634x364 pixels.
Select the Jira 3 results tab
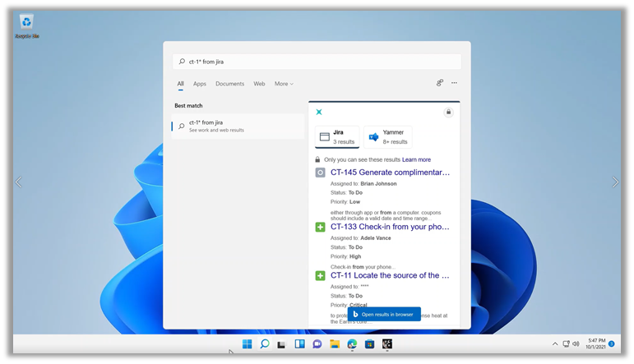click(337, 137)
